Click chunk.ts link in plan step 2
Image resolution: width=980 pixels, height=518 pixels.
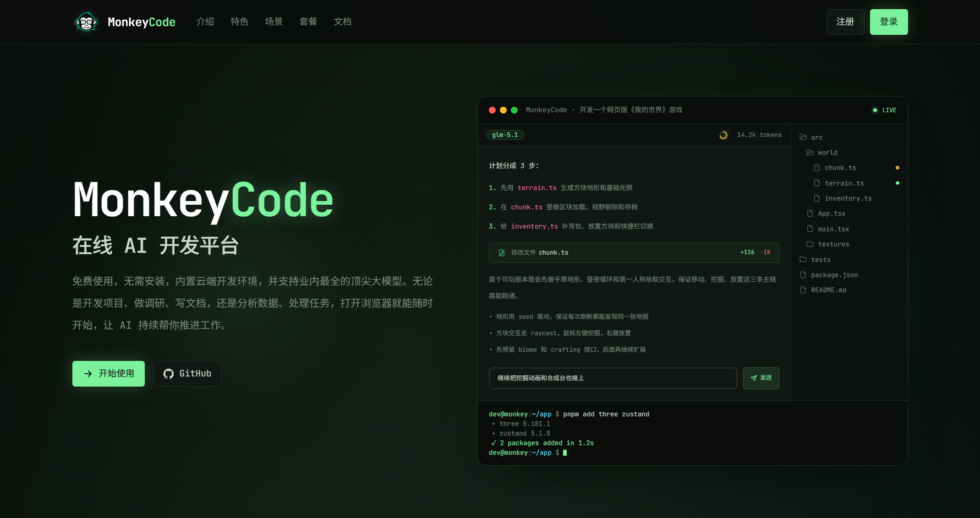pyautogui.click(x=526, y=207)
